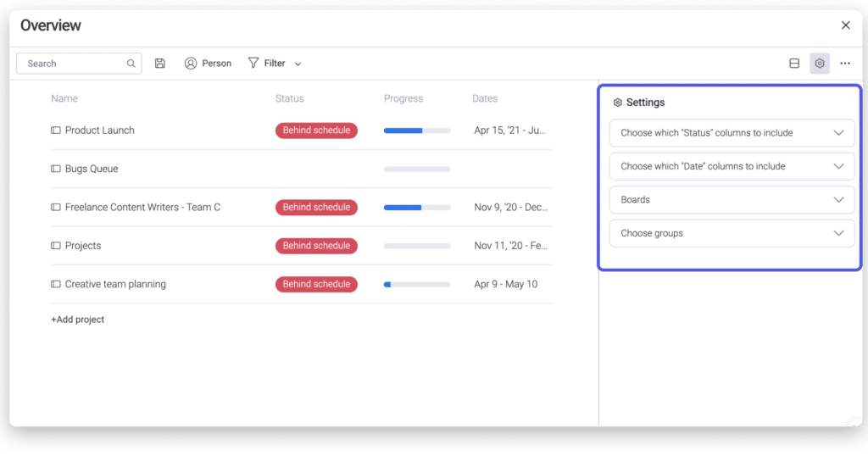Screen dimensions: 868x456
Task: Click Freelance Content Writers' Behind schedule status
Action: coord(317,207)
